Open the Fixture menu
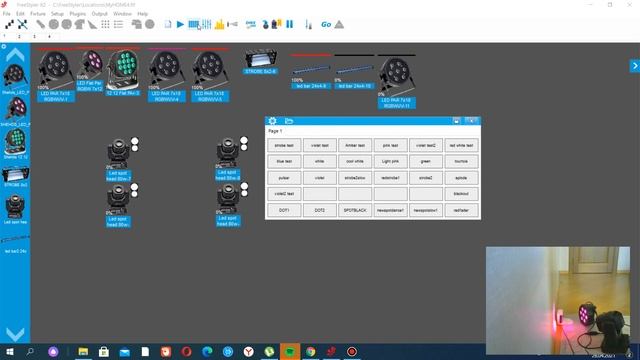 click(x=38, y=14)
